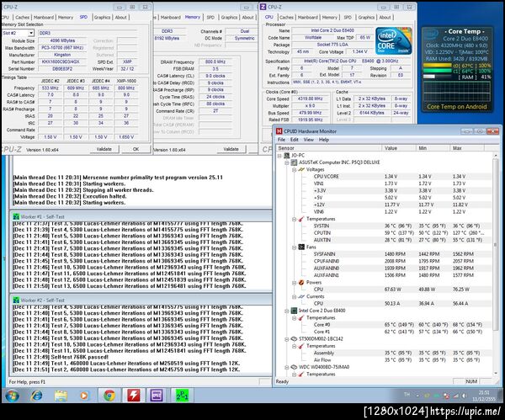Select the CPUTIN temperature row
This screenshot has height=420, width=505.
[383, 233]
